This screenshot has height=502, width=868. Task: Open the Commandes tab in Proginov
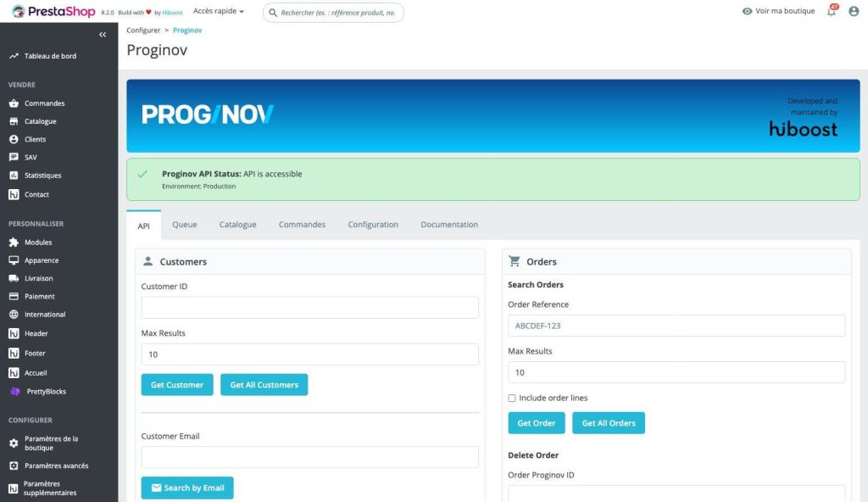(303, 225)
